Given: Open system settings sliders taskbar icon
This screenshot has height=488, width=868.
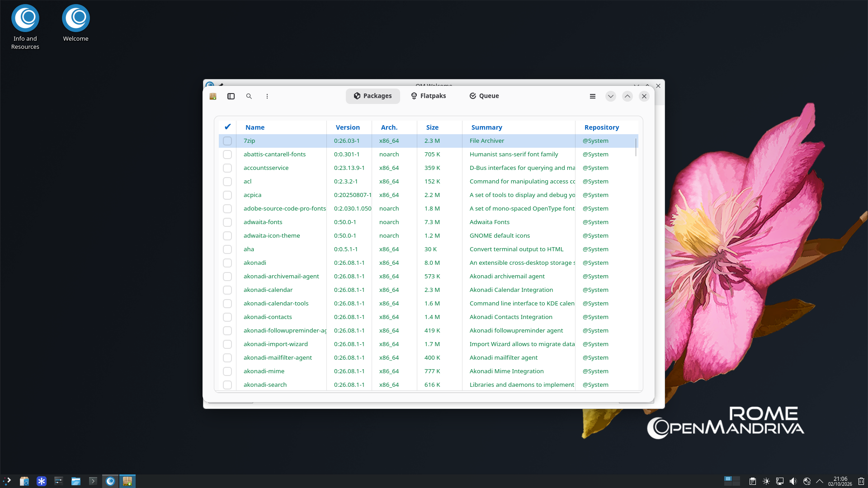Looking at the screenshot, I should pos(59,481).
